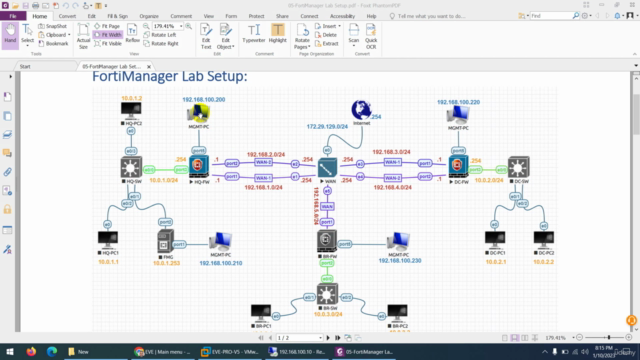This screenshot has height=360, width=640.
Task: Click Fit Page in View group
Action: tap(107, 26)
